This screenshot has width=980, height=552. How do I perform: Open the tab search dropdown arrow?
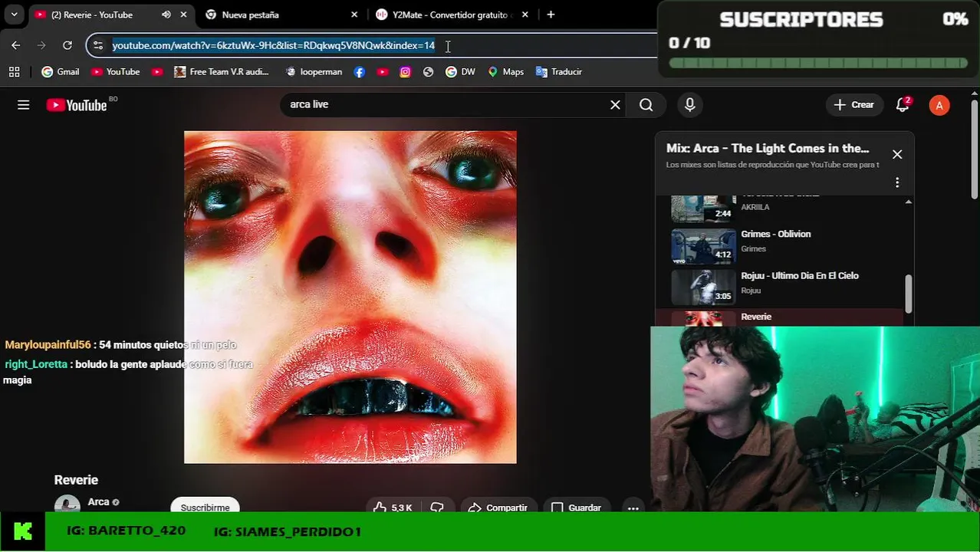click(14, 15)
